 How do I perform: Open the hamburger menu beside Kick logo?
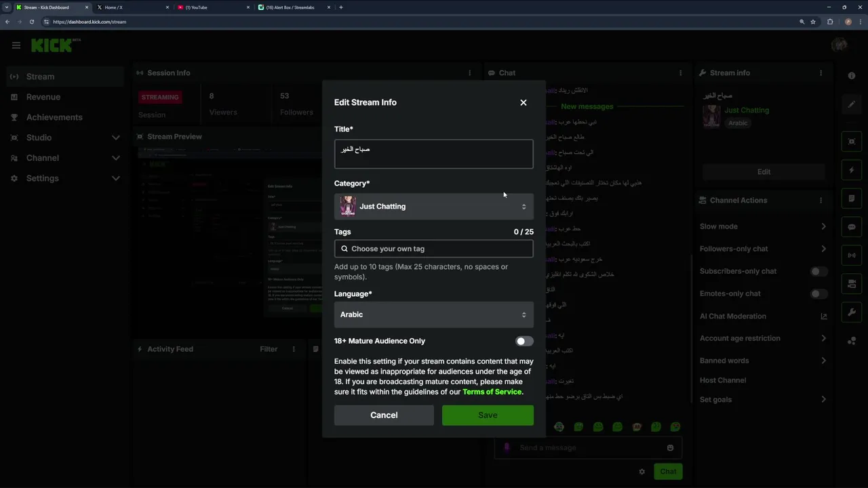tap(16, 45)
